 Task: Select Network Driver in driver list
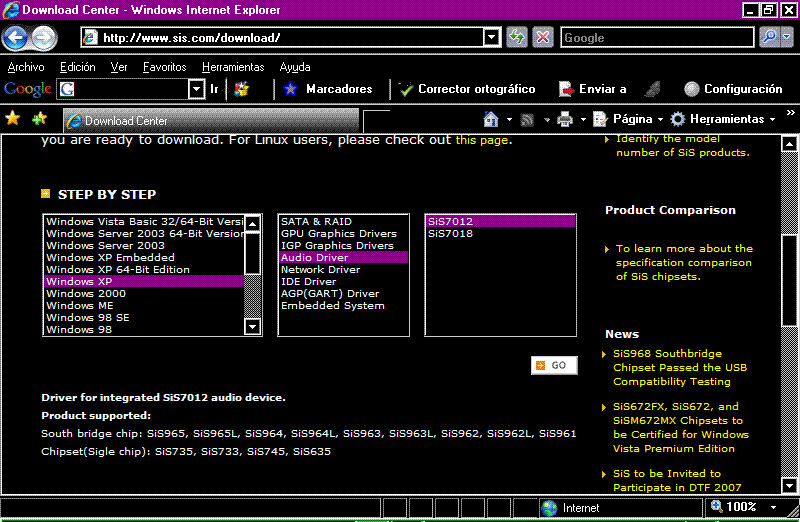point(344,269)
